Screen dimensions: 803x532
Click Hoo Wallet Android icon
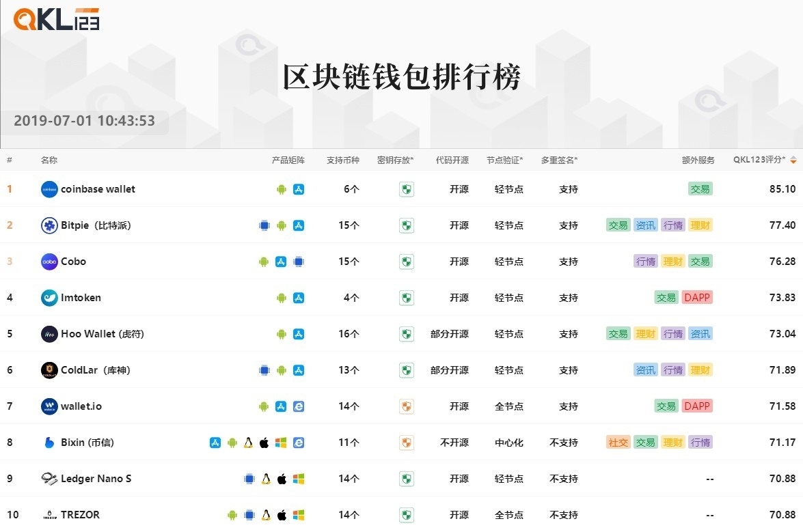click(x=281, y=334)
